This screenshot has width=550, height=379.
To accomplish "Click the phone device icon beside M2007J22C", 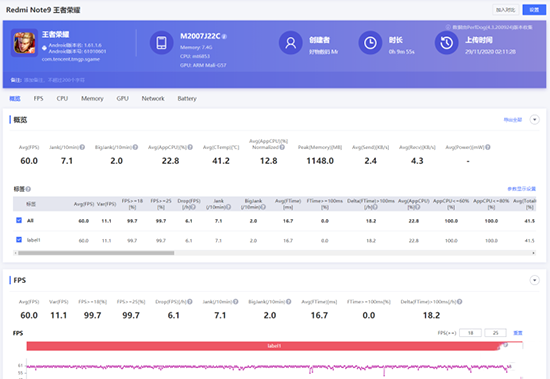I will pyautogui.click(x=161, y=43).
